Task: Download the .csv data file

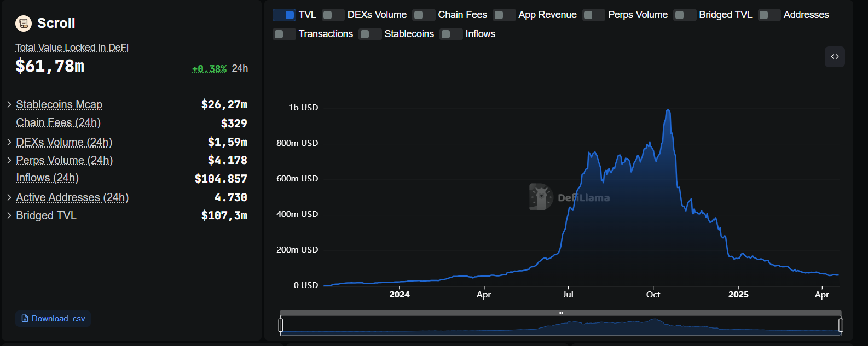Action: pyautogui.click(x=53, y=319)
